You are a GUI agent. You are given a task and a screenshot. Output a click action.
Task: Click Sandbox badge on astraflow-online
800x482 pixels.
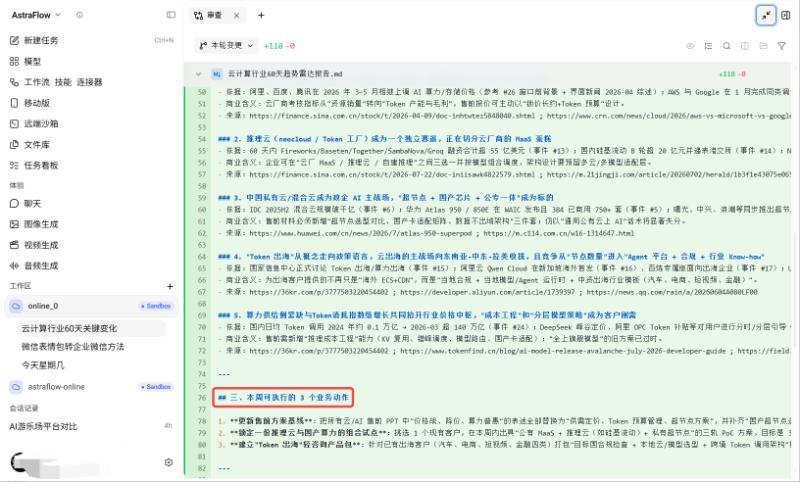point(156,387)
